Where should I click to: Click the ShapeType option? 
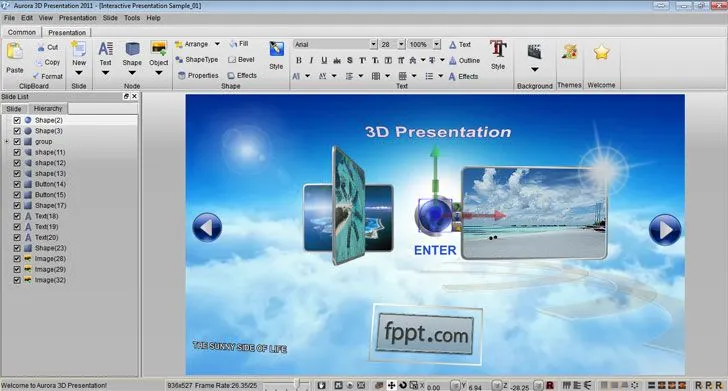pyautogui.click(x=196, y=59)
